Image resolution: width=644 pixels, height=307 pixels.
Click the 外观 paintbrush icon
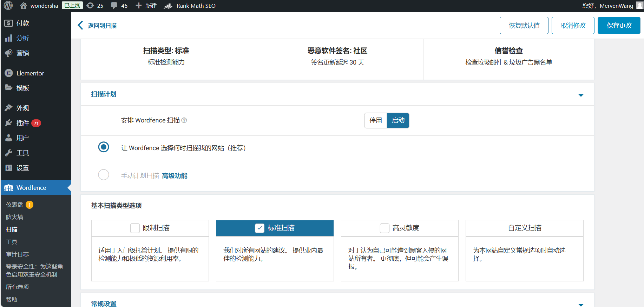coord(9,108)
